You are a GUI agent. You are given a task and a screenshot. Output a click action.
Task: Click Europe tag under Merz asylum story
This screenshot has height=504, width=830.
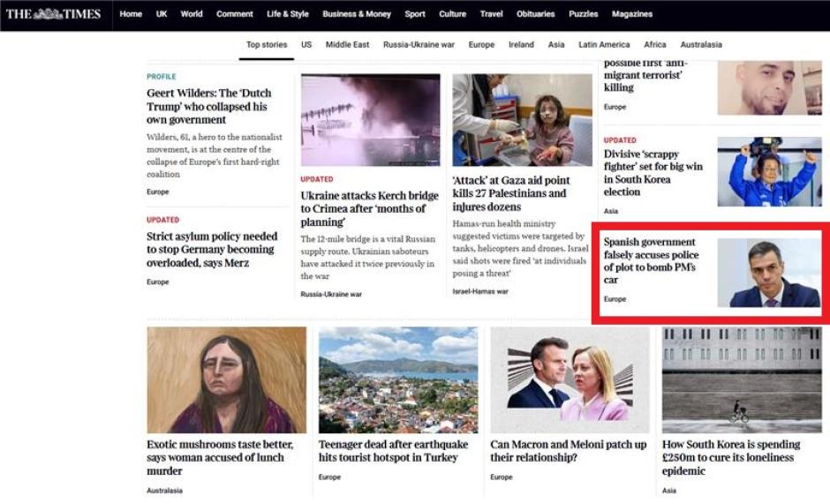point(158,282)
